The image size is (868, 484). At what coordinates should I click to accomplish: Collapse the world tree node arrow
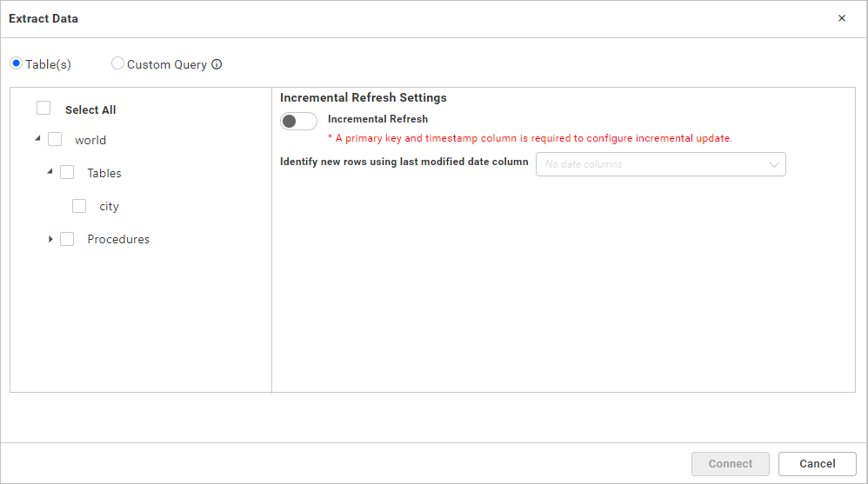(x=37, y=139)
